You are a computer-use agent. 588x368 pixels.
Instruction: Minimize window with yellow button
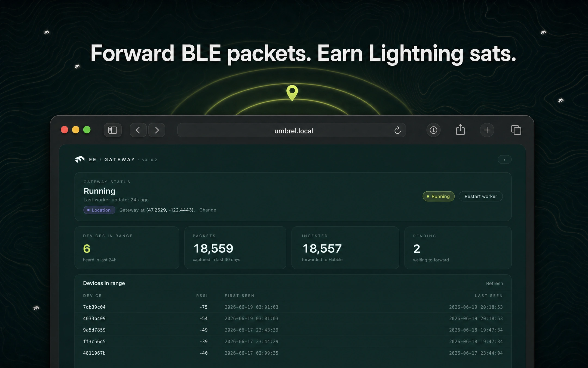point(76,130)
